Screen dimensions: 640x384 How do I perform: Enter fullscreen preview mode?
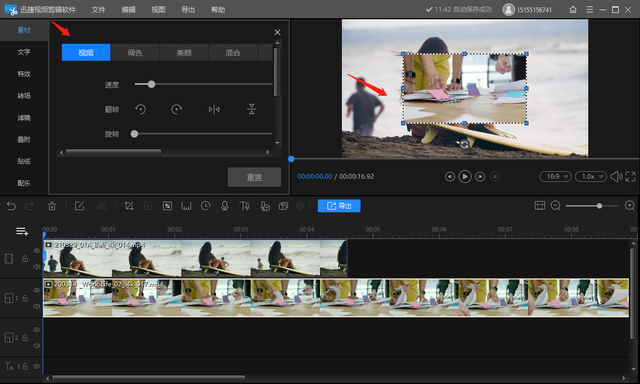630,177
